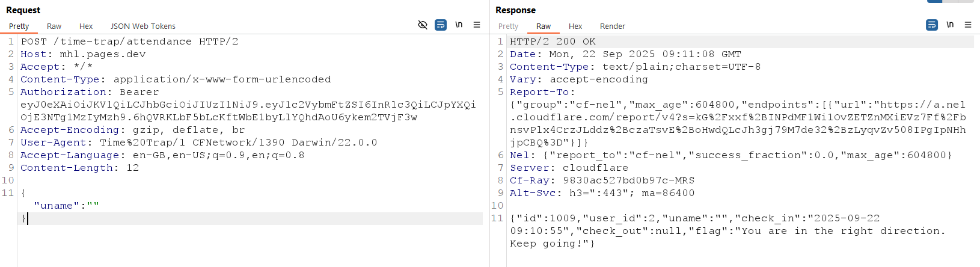Toggle word wrap in the Response panel
This screenshot has width=980, height=267.
[932, 25]
